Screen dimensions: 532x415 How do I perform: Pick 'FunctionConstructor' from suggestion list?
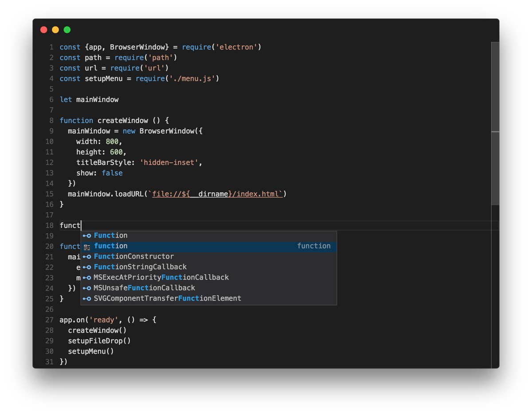click(x=209, y=256)
